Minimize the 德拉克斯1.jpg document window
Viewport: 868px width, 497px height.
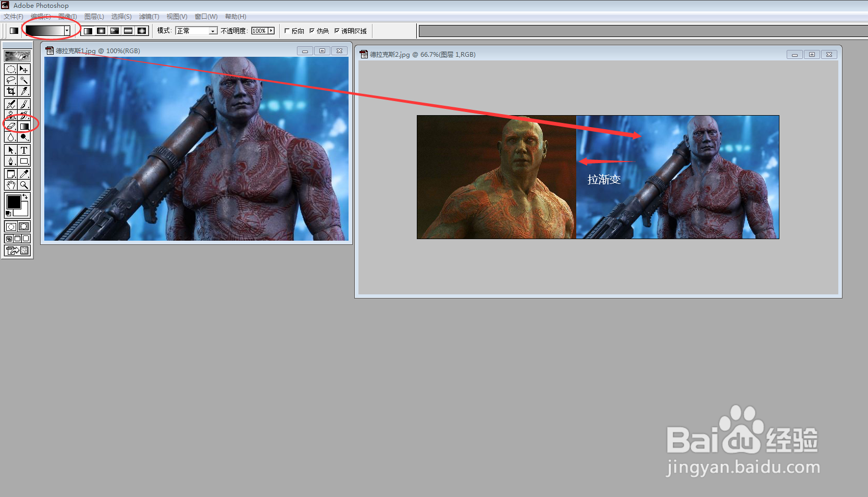coord(305,51)
